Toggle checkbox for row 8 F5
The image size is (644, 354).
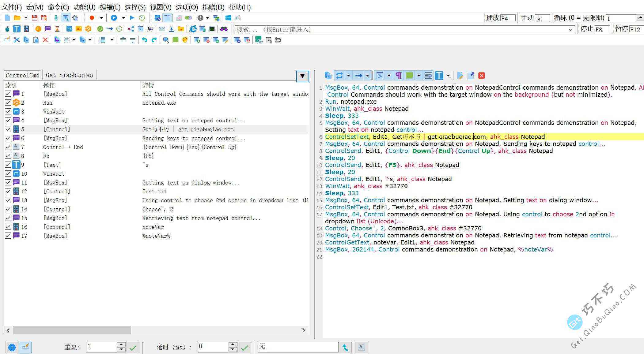tap(8, 156)
